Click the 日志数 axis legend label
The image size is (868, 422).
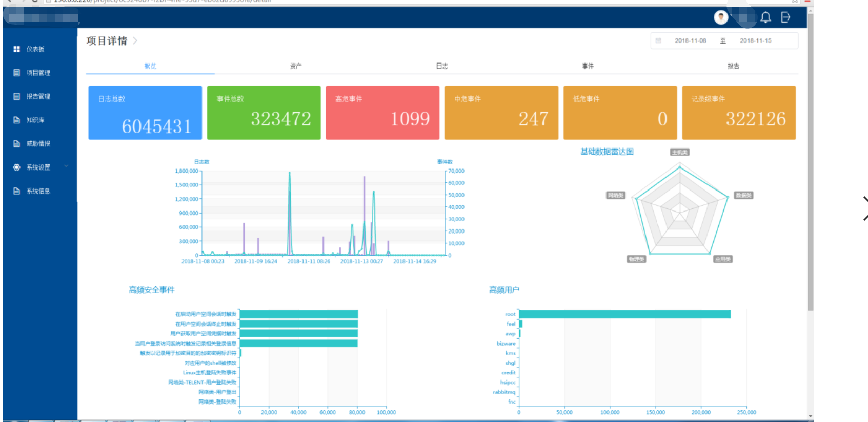201,162
